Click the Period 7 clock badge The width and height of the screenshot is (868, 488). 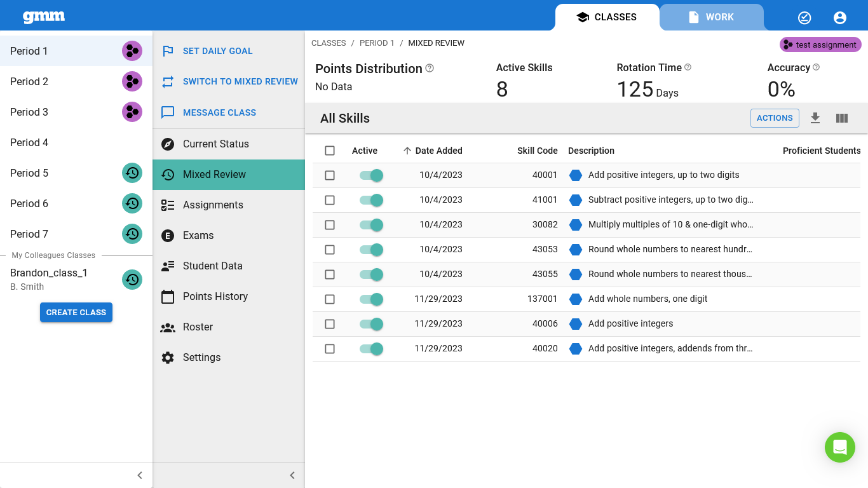132,234
